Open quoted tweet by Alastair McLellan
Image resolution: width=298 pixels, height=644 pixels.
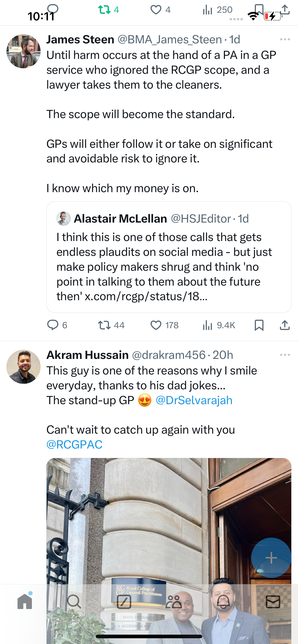(x=169, y=257)
